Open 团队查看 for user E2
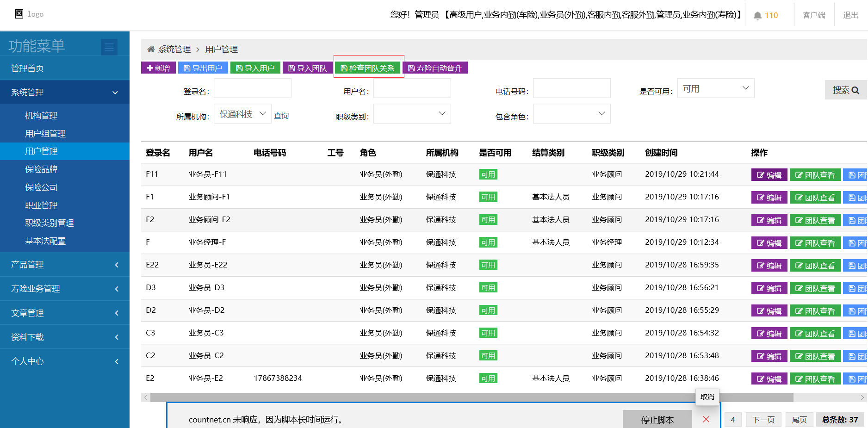Image resolution: width=868 pixels, height=428 pixels. 815,379
